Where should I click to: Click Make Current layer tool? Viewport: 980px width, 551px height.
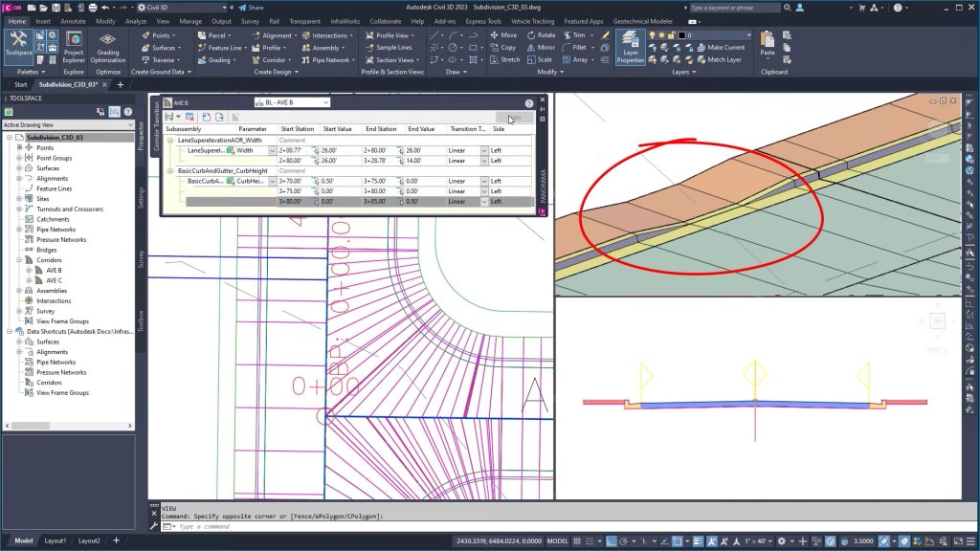(x=721, y=48)
